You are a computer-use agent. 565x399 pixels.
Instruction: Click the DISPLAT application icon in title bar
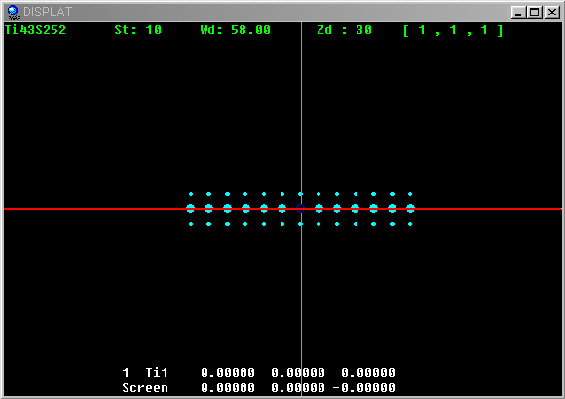click(13, 12)
